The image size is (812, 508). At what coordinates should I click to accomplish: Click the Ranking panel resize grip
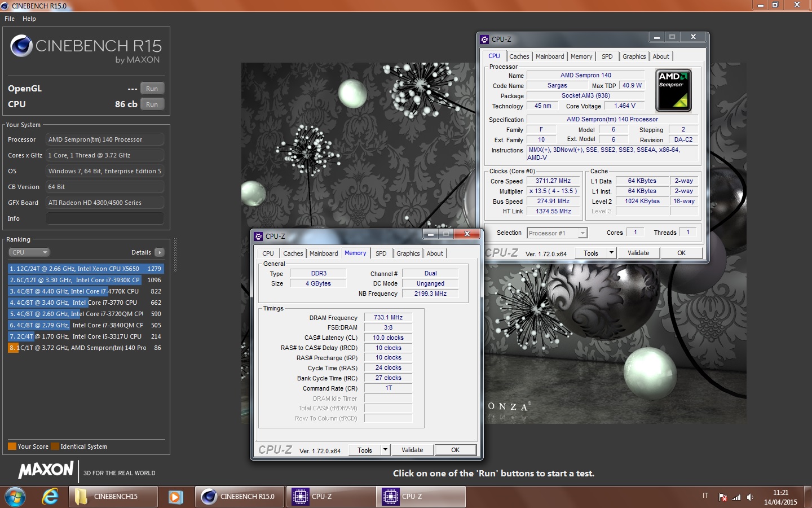(175, 255)
